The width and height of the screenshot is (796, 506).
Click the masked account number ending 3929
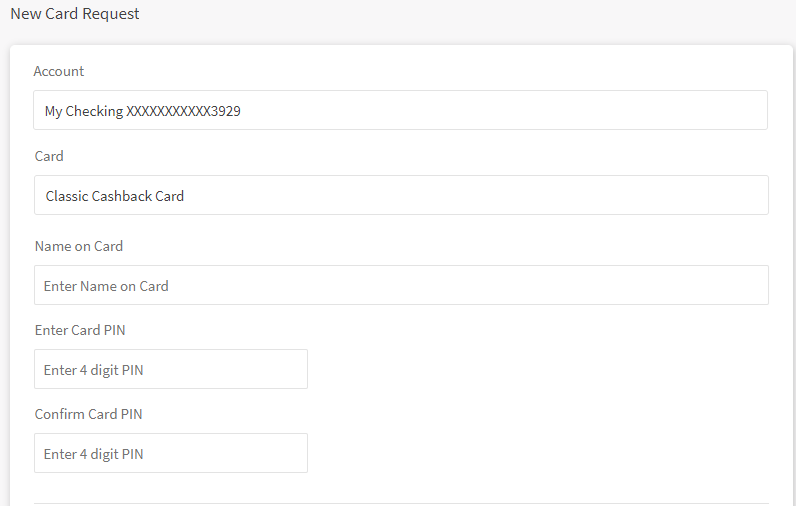pos(183,111)
